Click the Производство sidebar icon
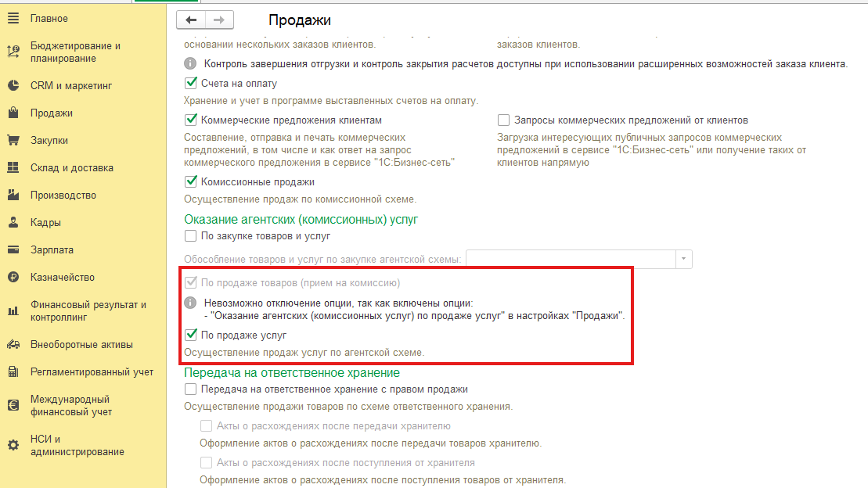Viewport: 868px width, 488px height. (13, 195)
